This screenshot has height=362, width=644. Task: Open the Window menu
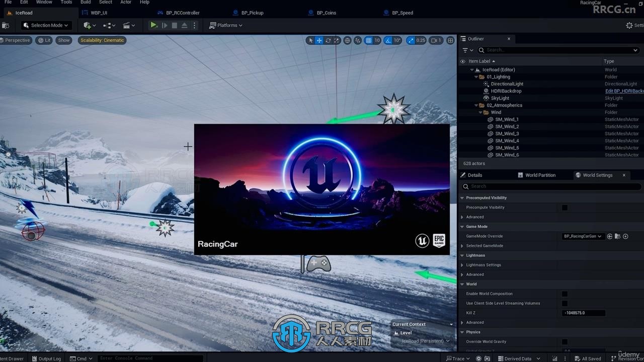[44, 2]
